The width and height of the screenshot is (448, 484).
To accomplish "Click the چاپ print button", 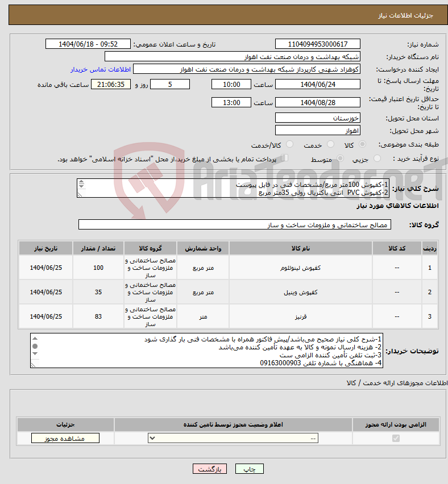I will tap(250, 469).
